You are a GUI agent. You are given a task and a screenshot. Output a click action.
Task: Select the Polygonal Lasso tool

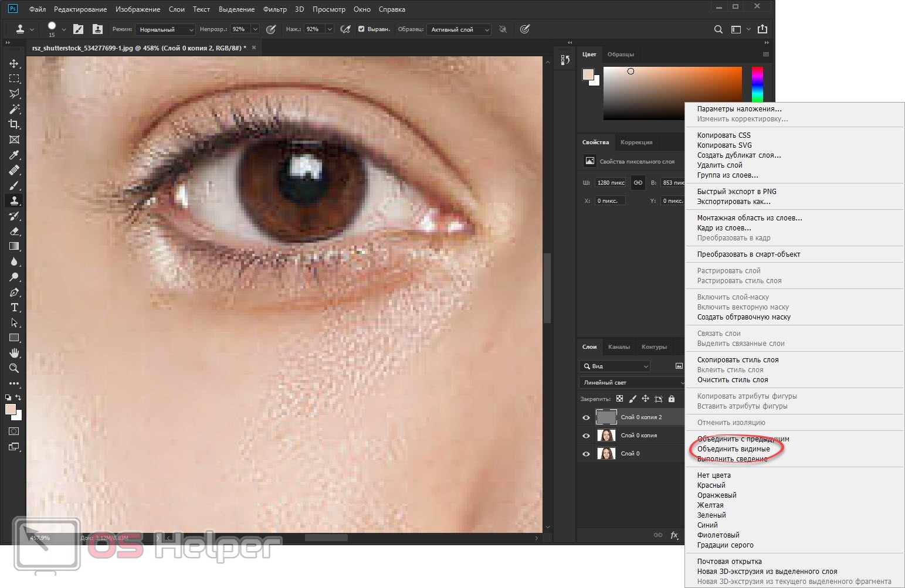tap(14, 94)
